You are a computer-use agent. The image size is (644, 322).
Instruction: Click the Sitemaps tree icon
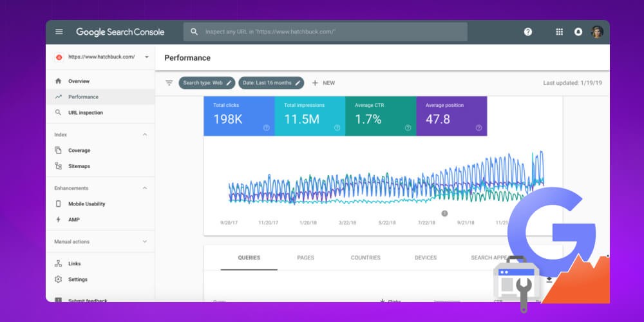pyautogui.click(x=59, y=166)
